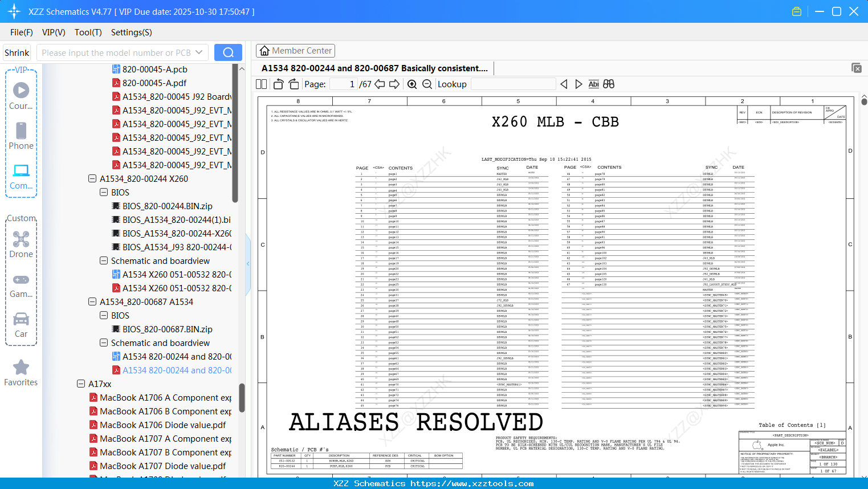
Task: Click the tree scroll-up arrow
Action: coord(242,69)
